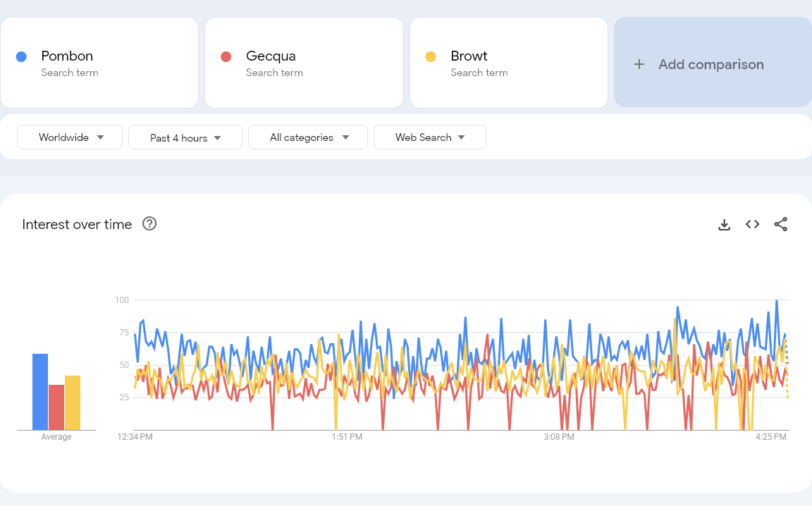812x506 pixels.
Task: Share the interest over time chart
Action: tap(780, 225)
